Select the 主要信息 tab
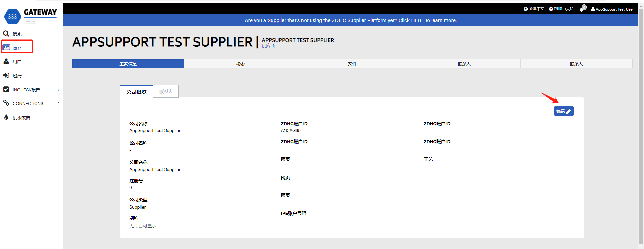 (x=128, y=64)
